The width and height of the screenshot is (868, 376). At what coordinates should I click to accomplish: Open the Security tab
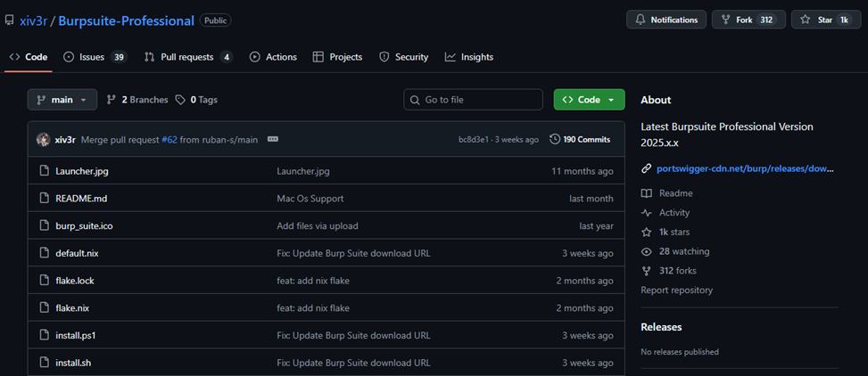click(403, 57)
